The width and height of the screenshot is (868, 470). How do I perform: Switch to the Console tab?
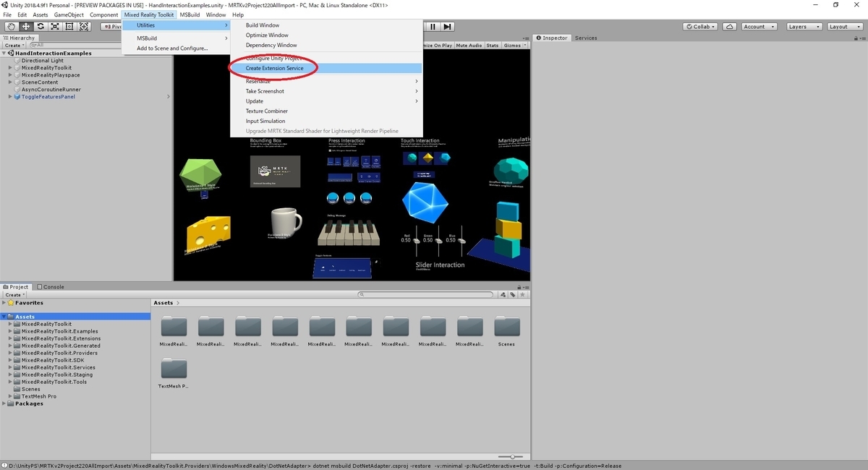click(50, 287)
